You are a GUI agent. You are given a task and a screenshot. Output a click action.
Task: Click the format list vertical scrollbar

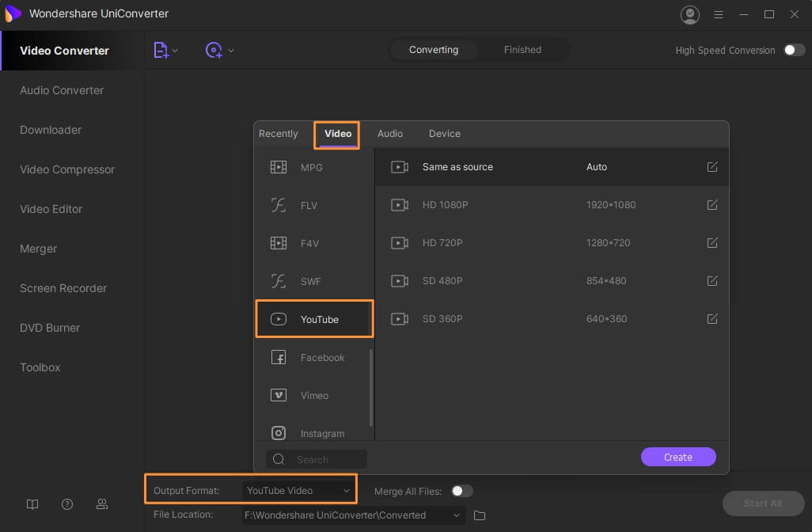pos(371,388)
